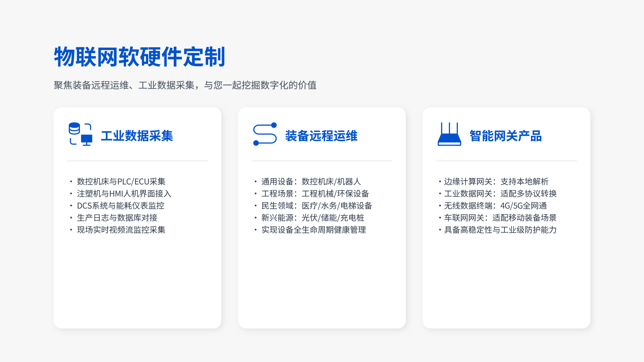The height and width of the screenshot is (362, 644).
Task: Open the 智能网关产品 section heading
Action: [x=506, y=136]
